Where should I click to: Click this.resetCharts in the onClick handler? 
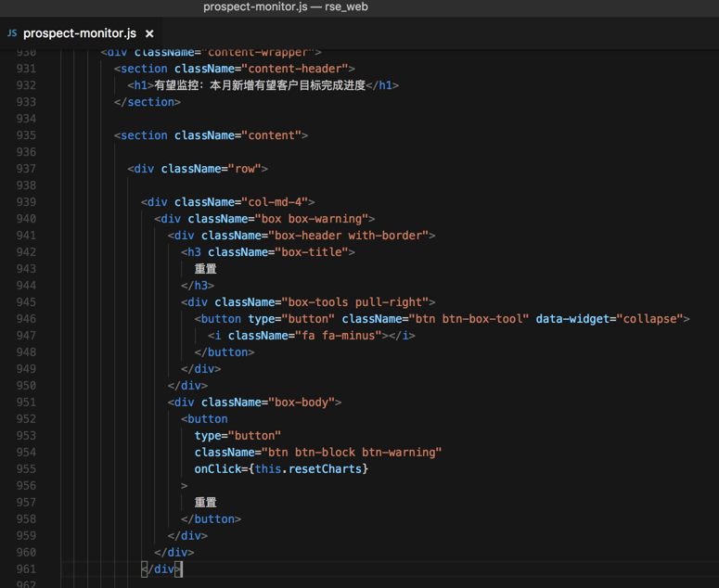click(x=311, y=469)
